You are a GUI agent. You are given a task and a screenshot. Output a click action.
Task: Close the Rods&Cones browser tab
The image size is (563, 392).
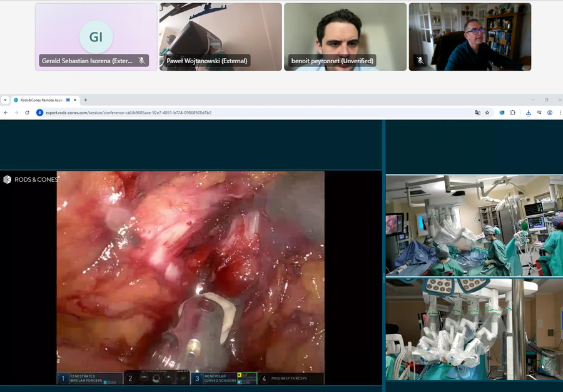[75, 100]
